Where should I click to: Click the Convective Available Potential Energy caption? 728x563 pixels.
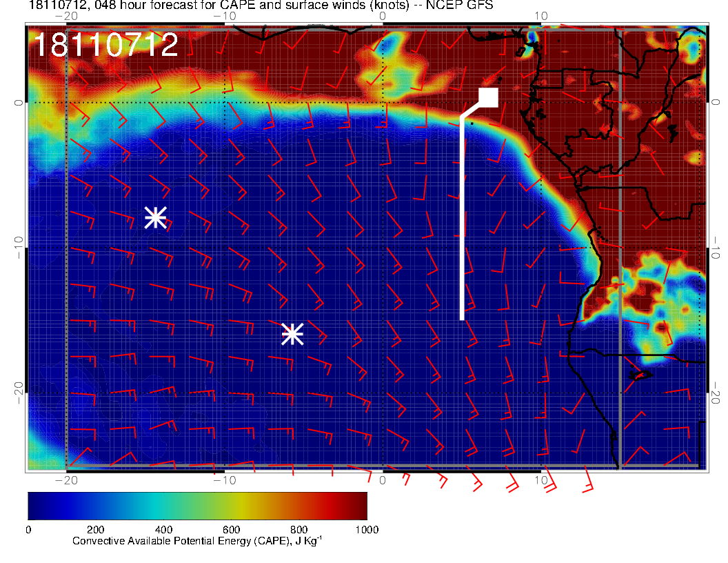click(197, 542)
